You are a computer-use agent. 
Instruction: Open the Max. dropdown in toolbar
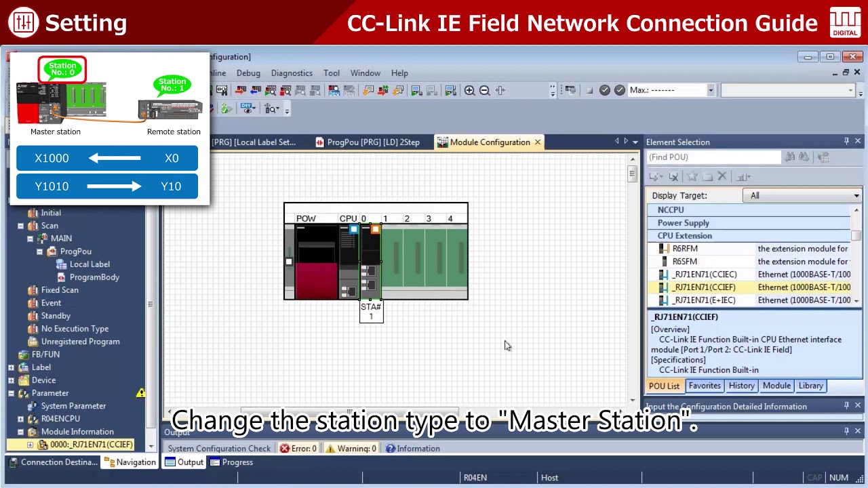(711, 90)
